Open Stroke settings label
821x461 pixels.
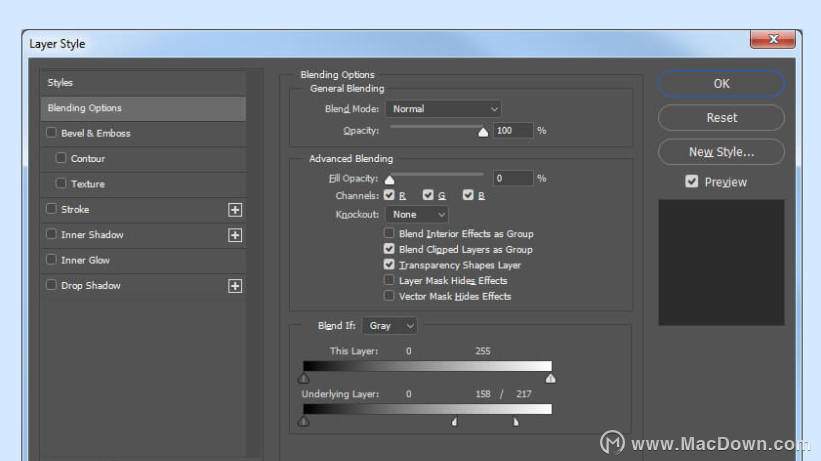point(75,210)
